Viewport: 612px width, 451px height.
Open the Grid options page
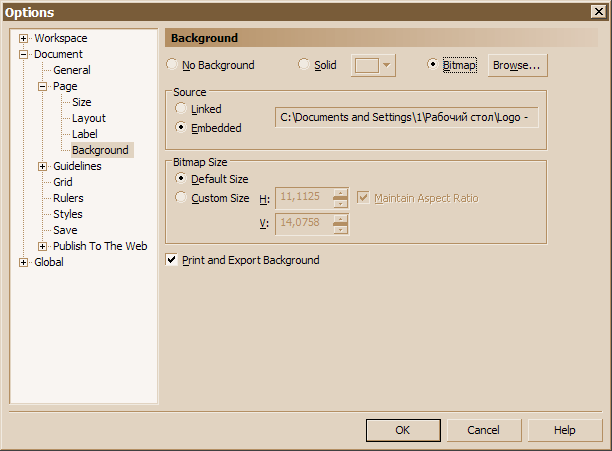[62, 182]
